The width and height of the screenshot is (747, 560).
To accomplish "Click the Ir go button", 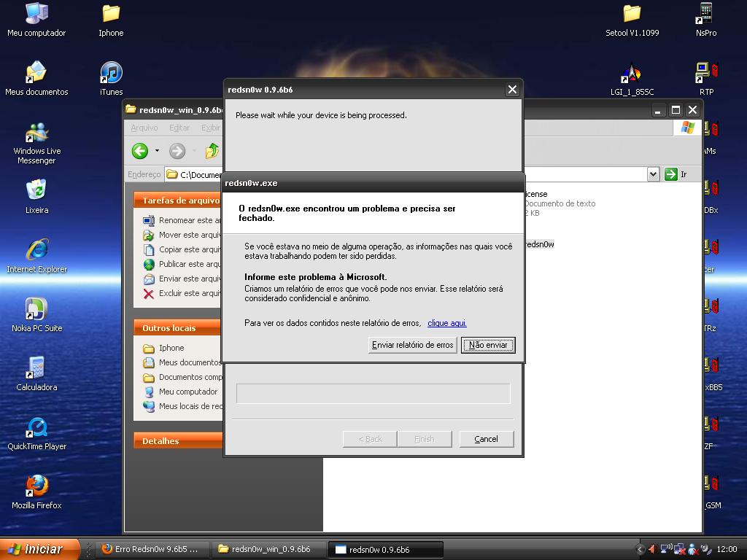I will 676,174.
